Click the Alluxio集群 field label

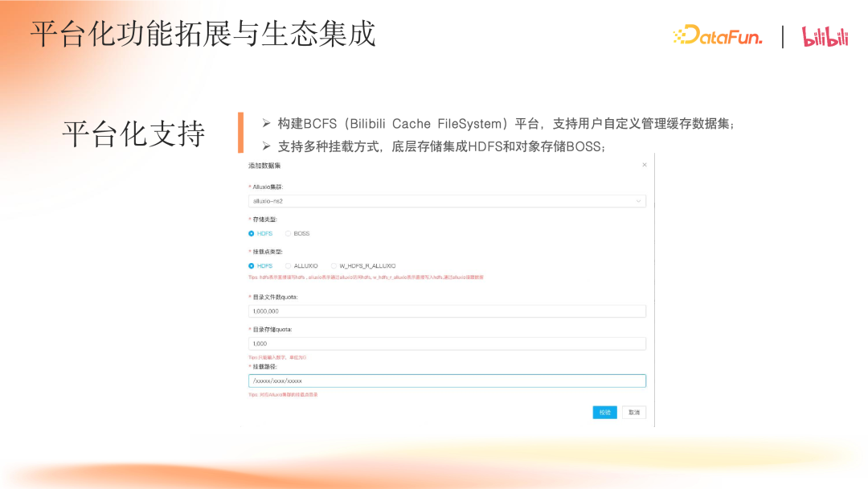266,187
